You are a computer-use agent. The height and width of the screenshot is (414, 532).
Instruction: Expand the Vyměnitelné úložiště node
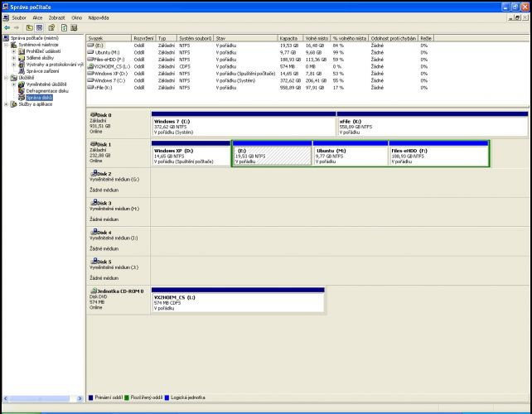(x=13, y=84)
